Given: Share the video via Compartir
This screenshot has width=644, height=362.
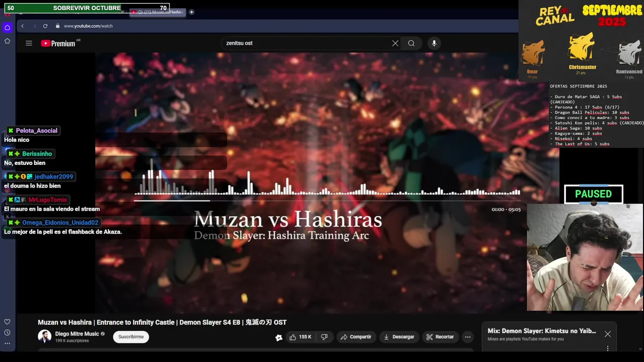Looking at the screenshot, I should click(356, 337).
